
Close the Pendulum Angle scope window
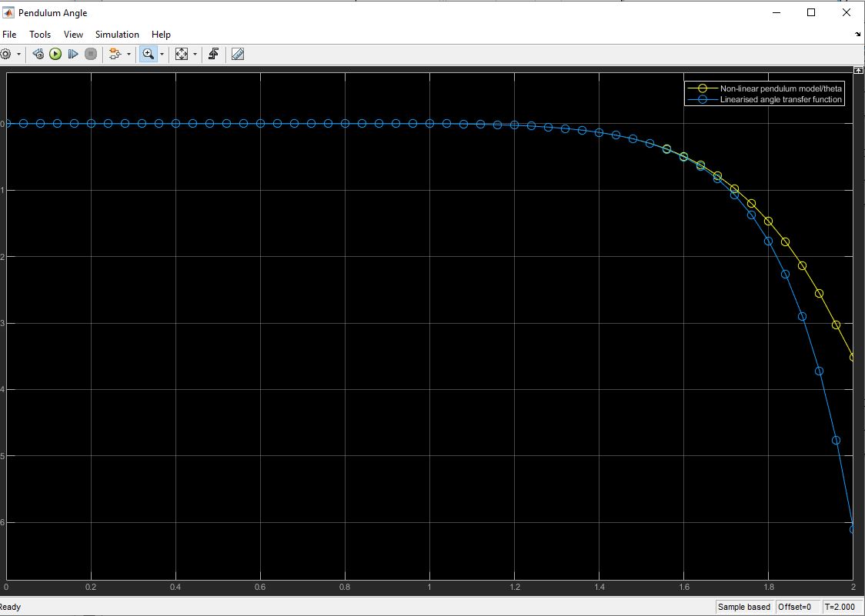pyautogui.click(x=847, y=12)
